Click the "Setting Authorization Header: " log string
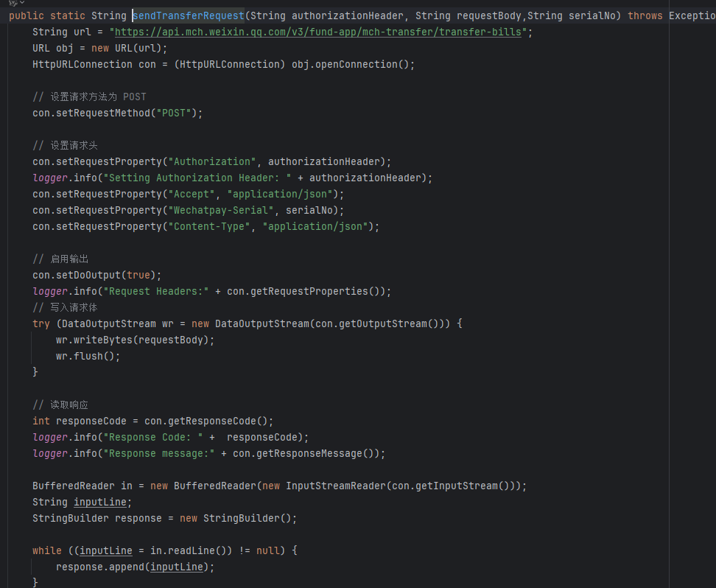This screenshot has width=716, height=588. click(x=197, y=178)
